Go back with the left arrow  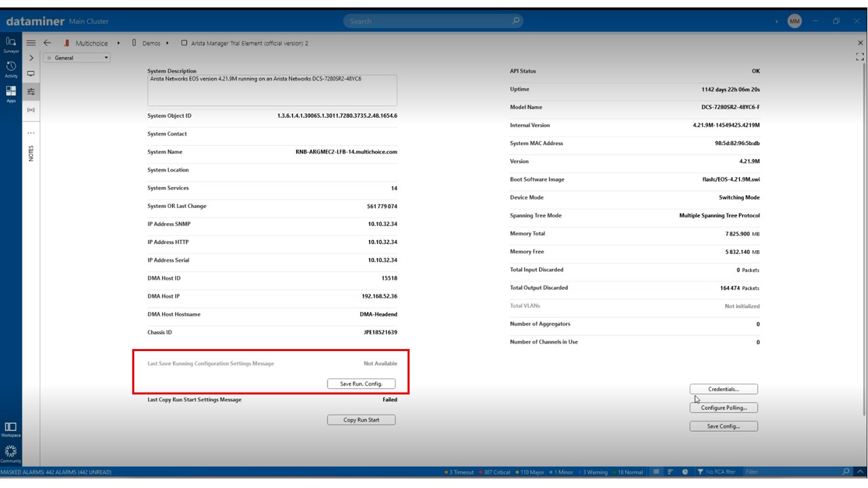click(x=47, y=43)
